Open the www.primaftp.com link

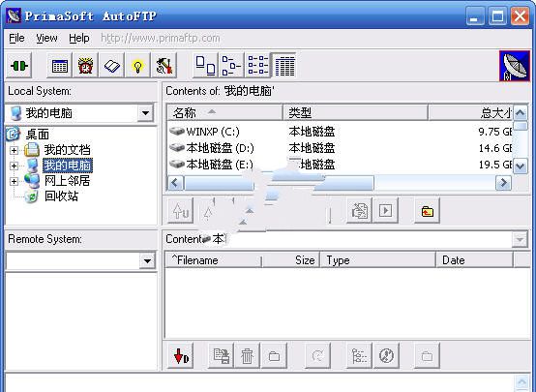[161, 38]
